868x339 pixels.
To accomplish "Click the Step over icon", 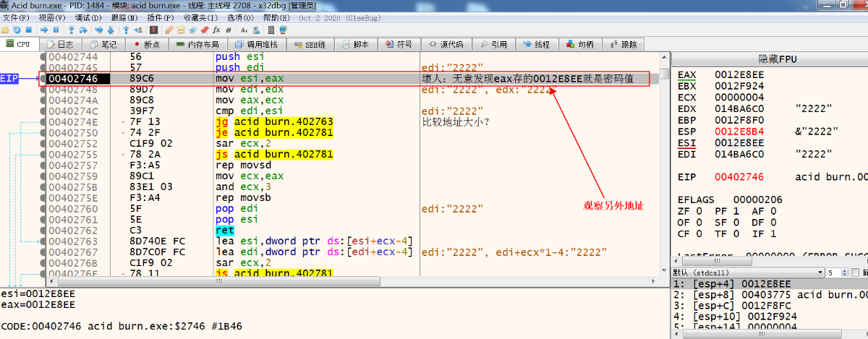I will click(x=83, y=30).
